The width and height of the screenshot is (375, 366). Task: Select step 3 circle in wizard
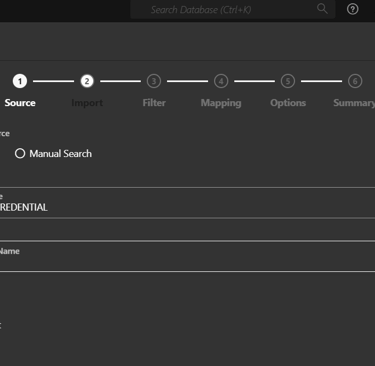click(154, 81)
